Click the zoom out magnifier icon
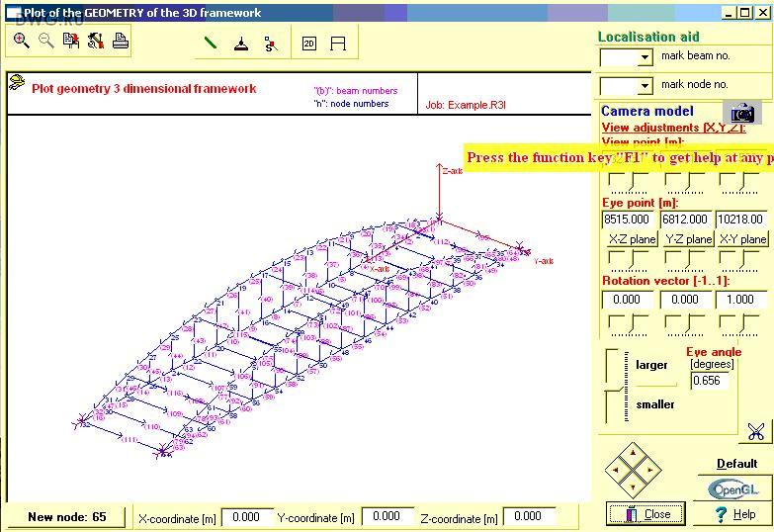The height and width of the screenshot is (532, 774). pyautogui.click(x=46, y=41)
